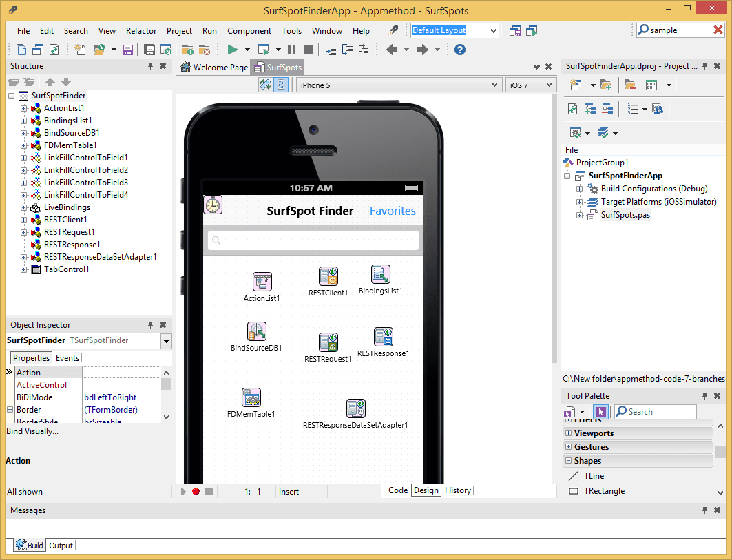Toggle the device view button beside iPhone 5
This screenshot has width=732, height=560.
(x=281, y=85)
